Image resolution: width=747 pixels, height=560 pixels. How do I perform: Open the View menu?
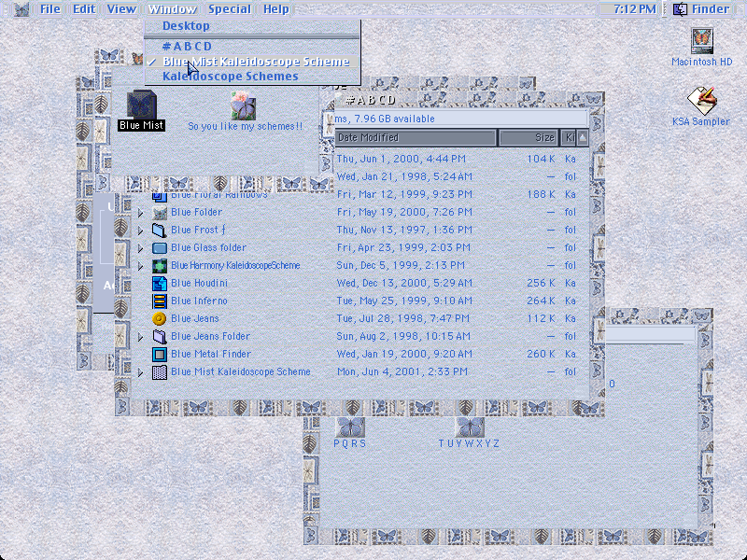pyautogui.click(x=121, y=9)
